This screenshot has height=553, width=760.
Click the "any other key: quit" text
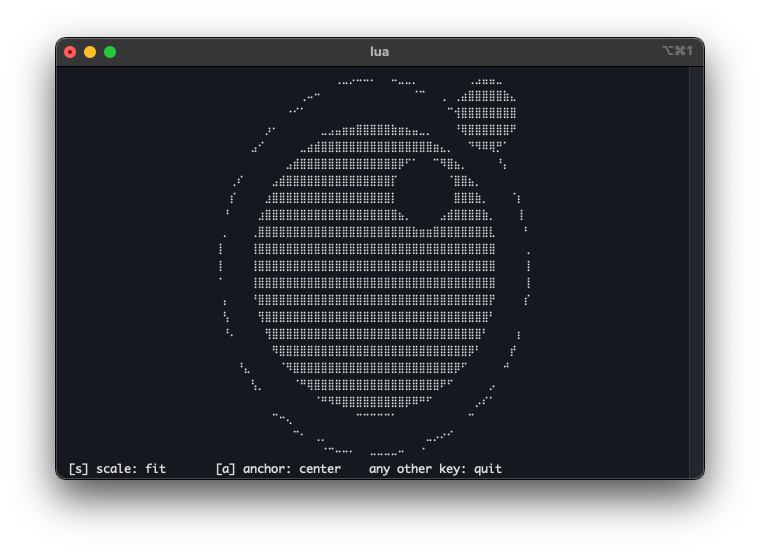[x=435, y=469]
